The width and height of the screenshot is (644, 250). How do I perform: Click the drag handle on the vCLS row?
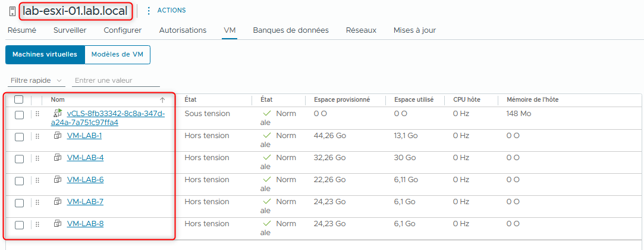pos(37,114)
